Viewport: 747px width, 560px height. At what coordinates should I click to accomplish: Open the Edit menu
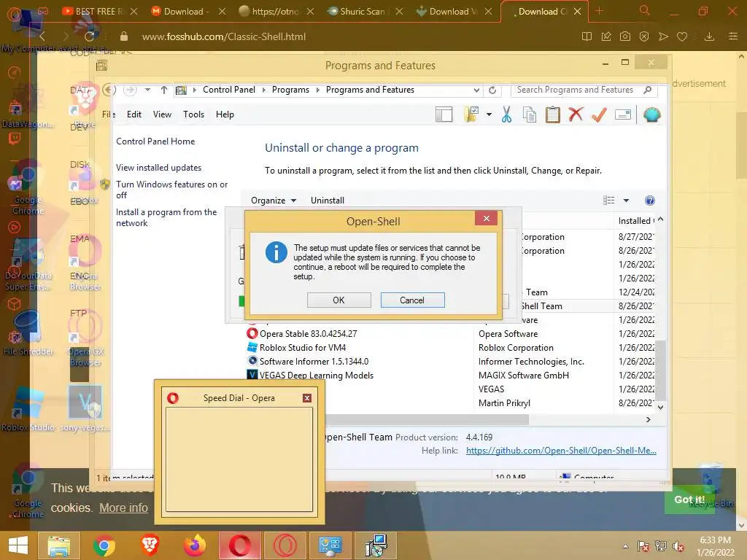[x=134, y=114]
